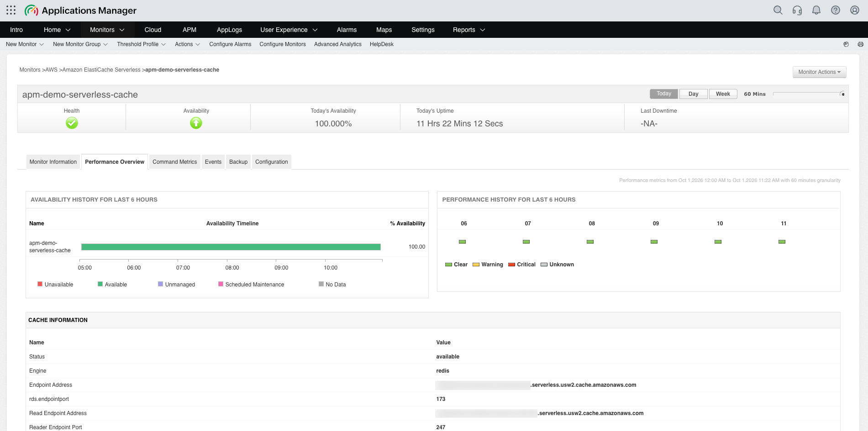This screenshot has width=868, height=431.
Task: Open the Alarms menu item
Action: click(x=347, y=30)
